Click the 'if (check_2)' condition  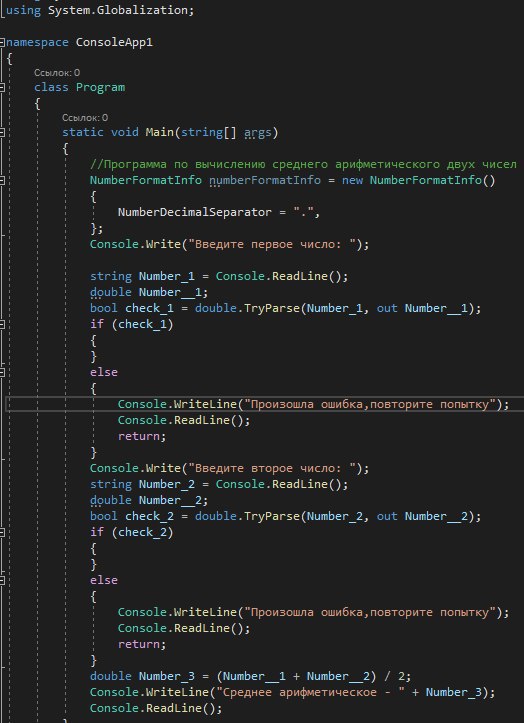pyautogui.click(x=131, y=532)
